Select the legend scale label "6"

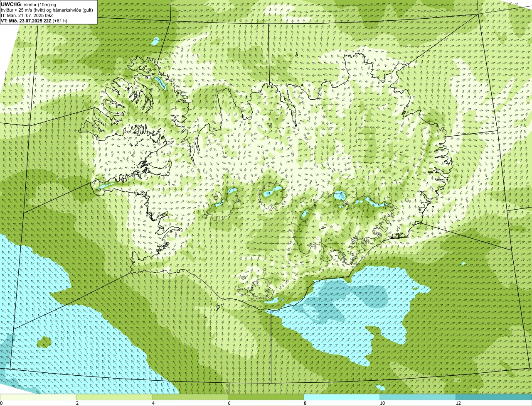click(x=229, y=403)
